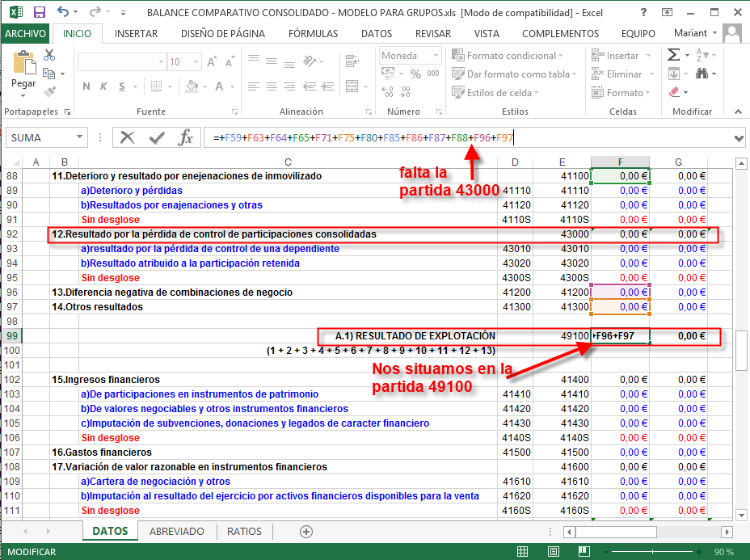750x560 pixels.
Task: Align text left in cell
Action: [x=254, y=86]
